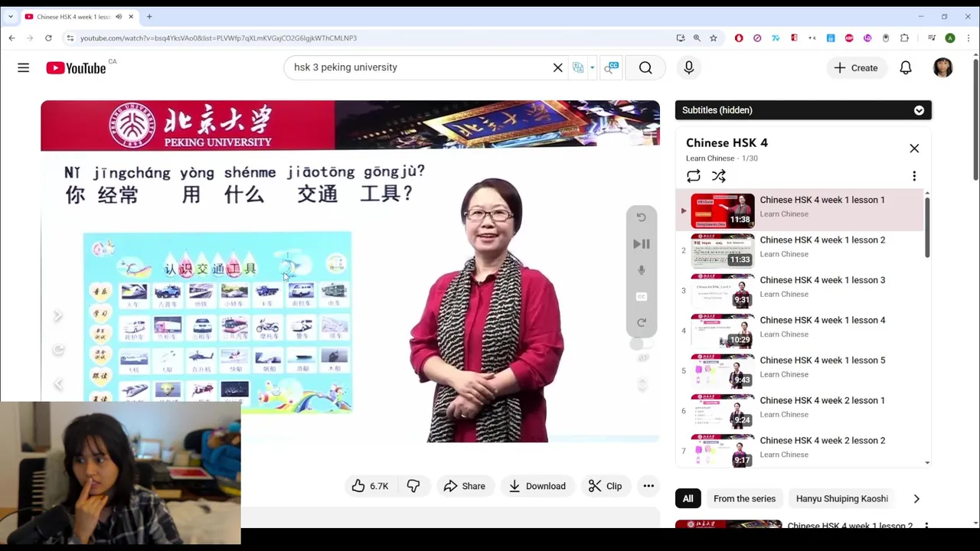Reload the page in the browser
The width and height of the screenshot is (980, 551).
48,37
